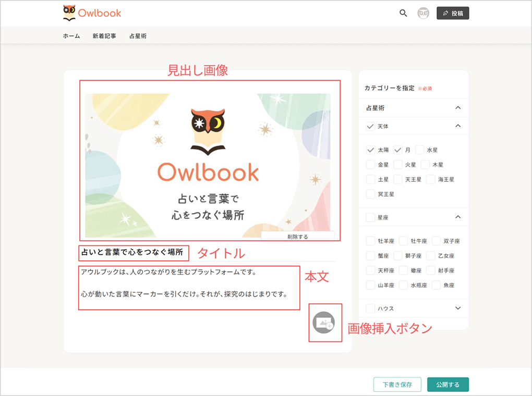Screen dimensions: 532x396
Task: Open the user avatar menu
Action: pyautogui.click(x=423, y=13)
